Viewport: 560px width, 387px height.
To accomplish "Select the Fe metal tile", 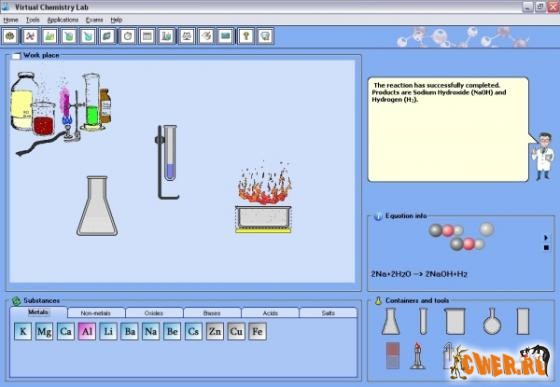I will click(x=258, y=331).
